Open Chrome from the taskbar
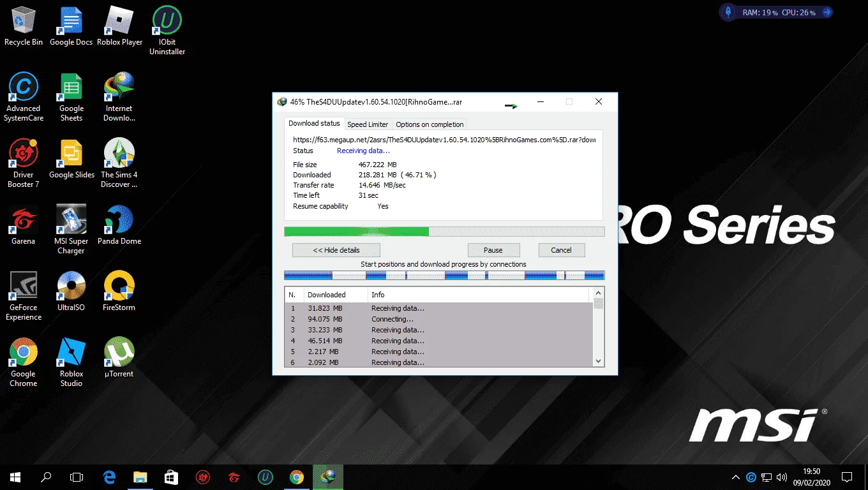The image size is (868, 490). [297, 477]
